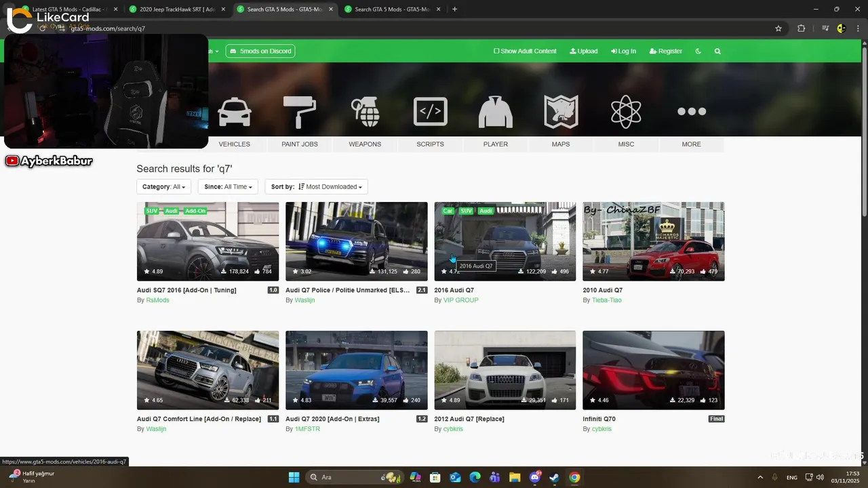Viewport: 868px width, 488px height.
Task: Open the Misc atom icon
Action: coord(626,112)
